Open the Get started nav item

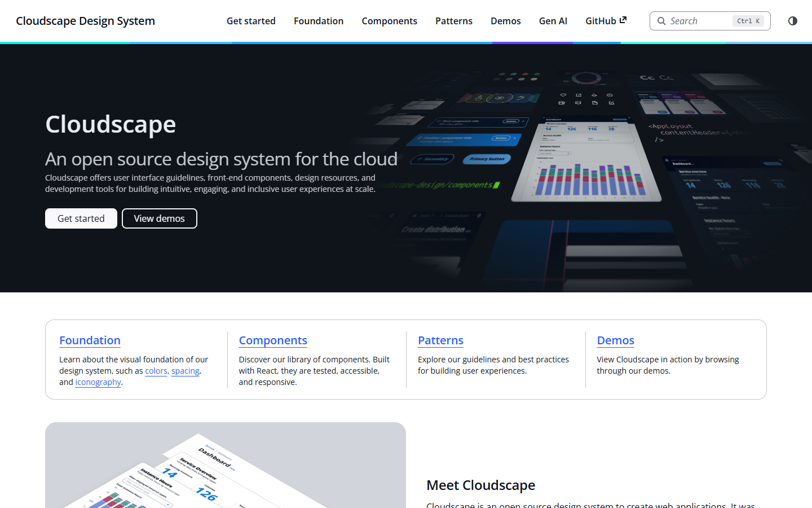tap(251, 21)
